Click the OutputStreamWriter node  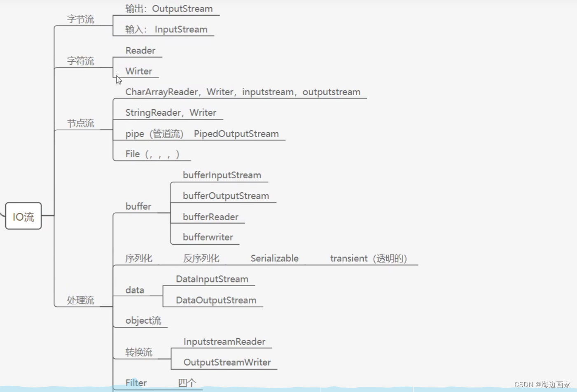[227, 362]
